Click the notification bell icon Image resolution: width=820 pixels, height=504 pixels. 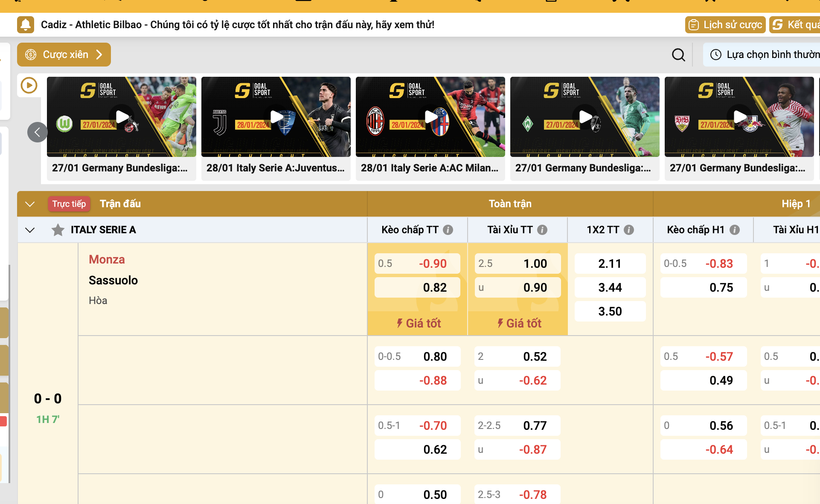(x=26, y=25)
